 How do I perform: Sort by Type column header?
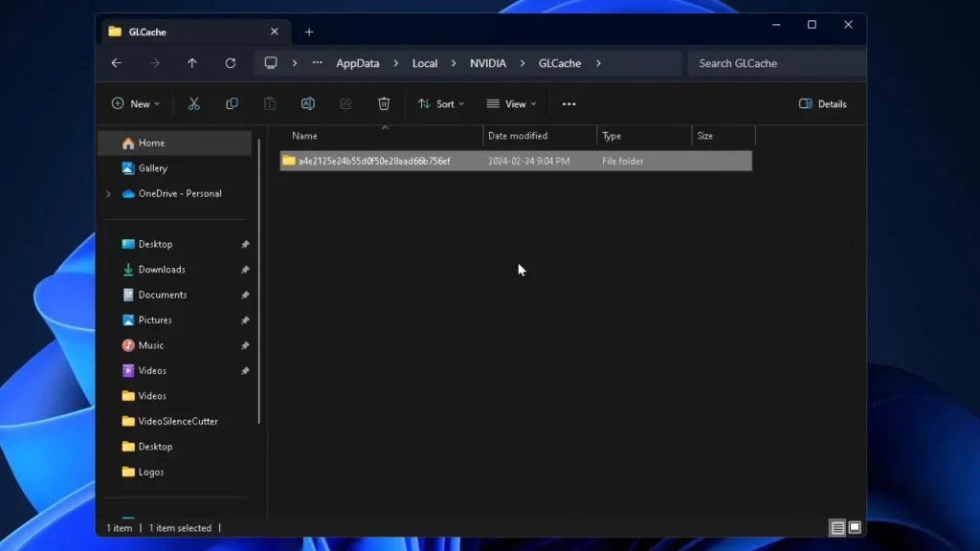coord(612,136)
